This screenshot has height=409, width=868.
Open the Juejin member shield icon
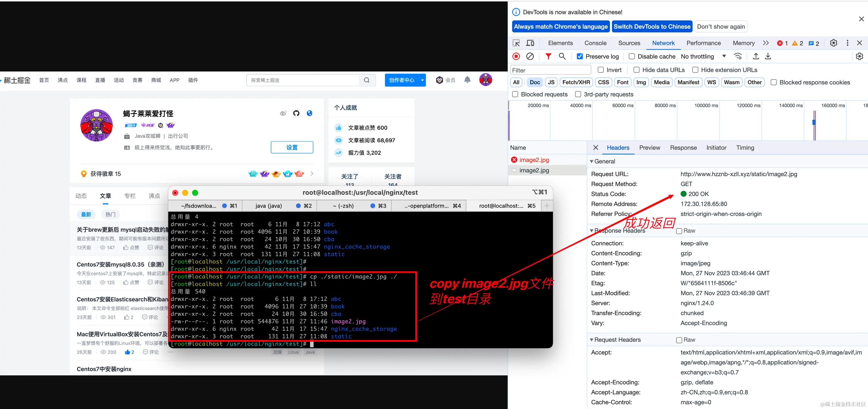(439, 80)
